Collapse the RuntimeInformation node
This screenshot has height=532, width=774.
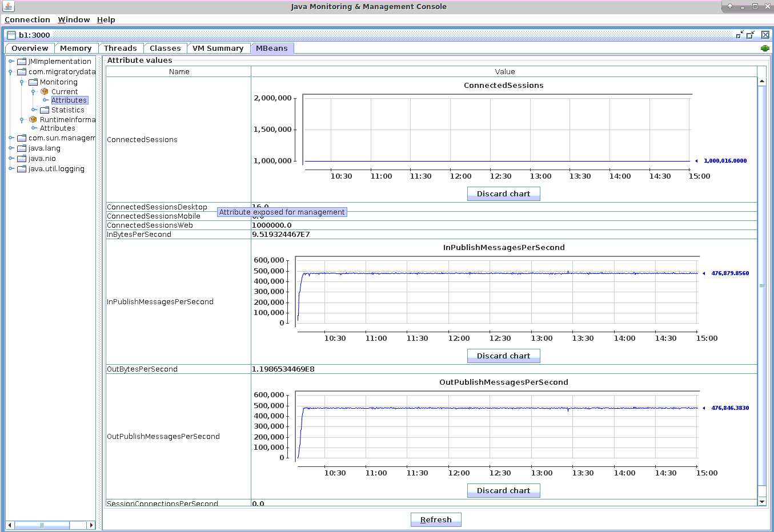click(22, 120)
